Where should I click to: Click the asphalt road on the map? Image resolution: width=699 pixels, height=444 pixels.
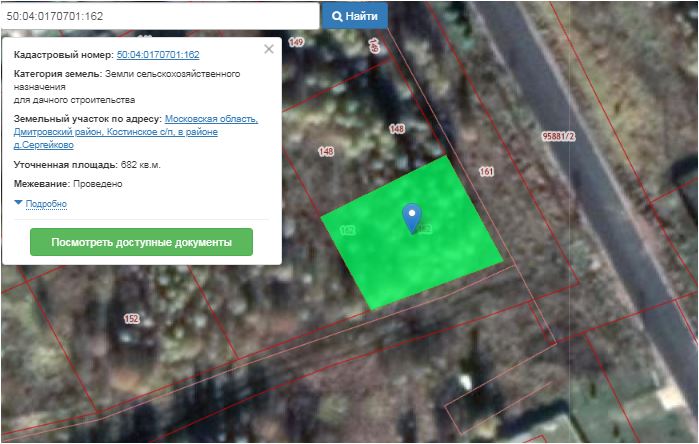point(600,200)
